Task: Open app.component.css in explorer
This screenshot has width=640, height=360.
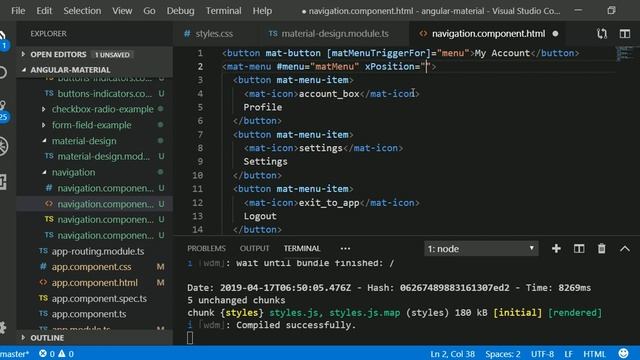Action: (91, 267)
